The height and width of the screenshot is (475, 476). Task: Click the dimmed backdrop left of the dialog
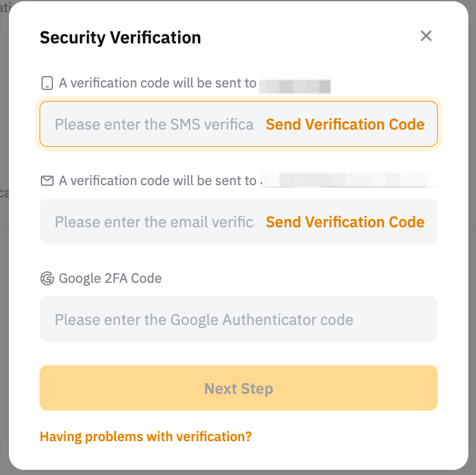pos(4,255)
